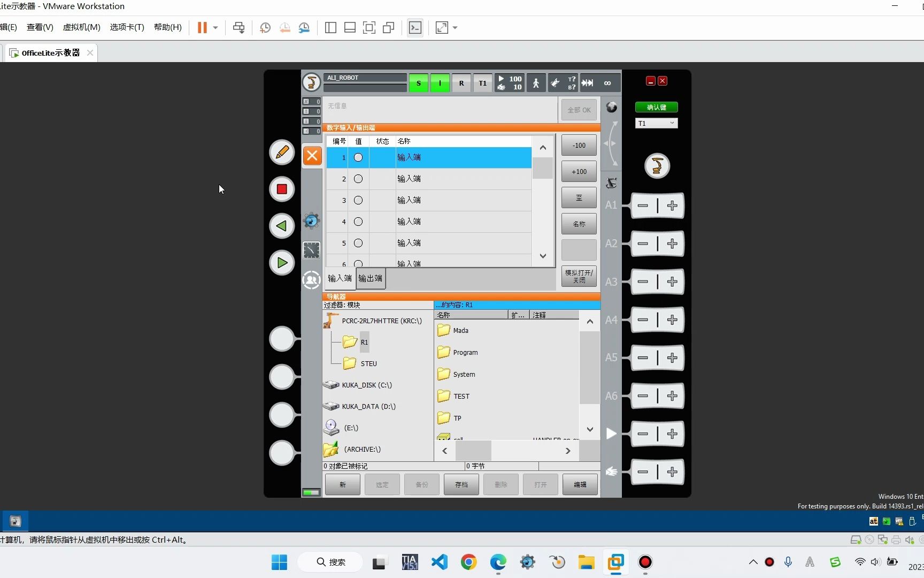
Task: Open Google Chrome from the taskbar
Action: coord(468,562)
